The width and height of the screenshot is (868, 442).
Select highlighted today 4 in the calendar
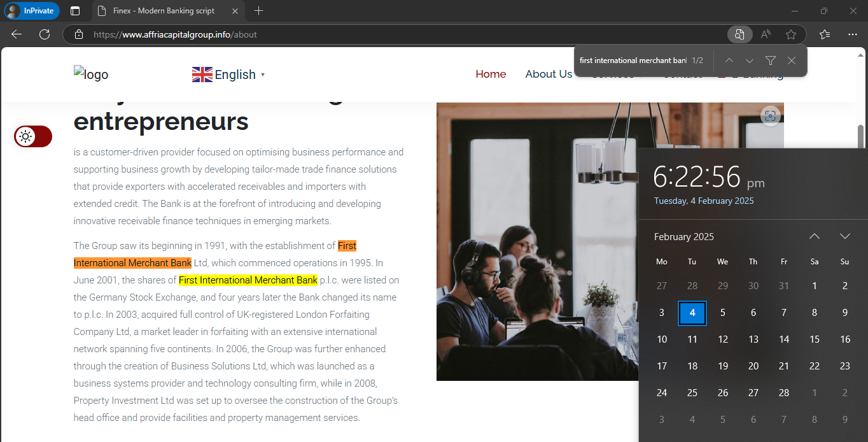coord(692,313)
